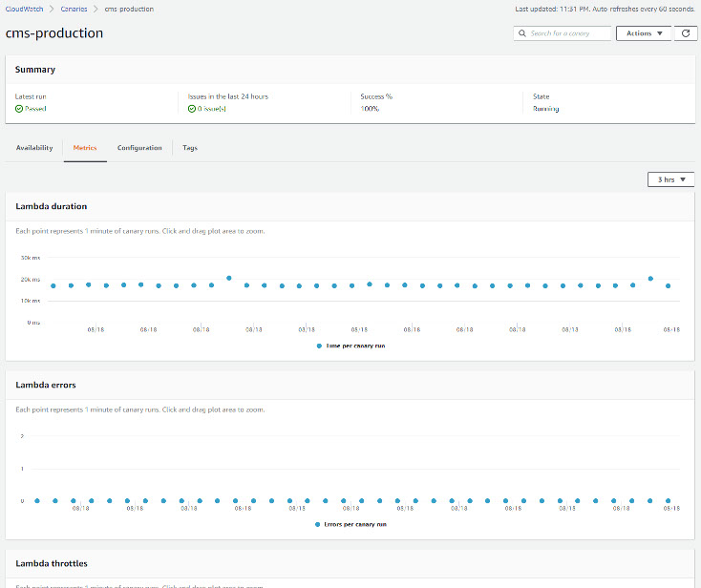Click the Errors per canary run legend
This screenshot has width=701, height=588.
(x=353, y=523)
